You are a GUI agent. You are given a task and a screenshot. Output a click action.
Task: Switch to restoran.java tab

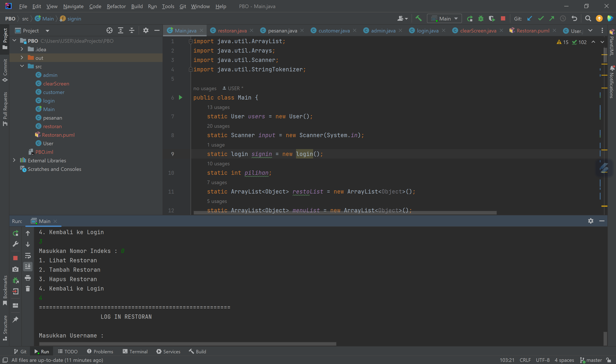[232, 31]
